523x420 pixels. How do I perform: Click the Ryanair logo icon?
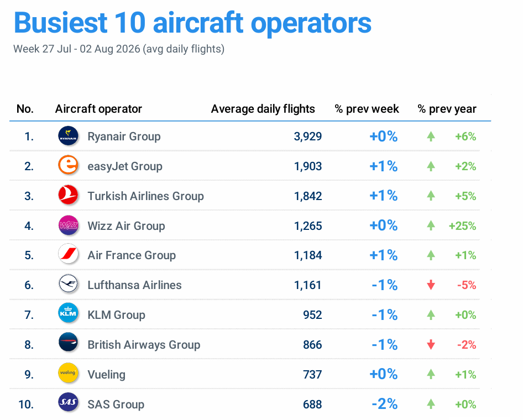click(x=69, y=136)
